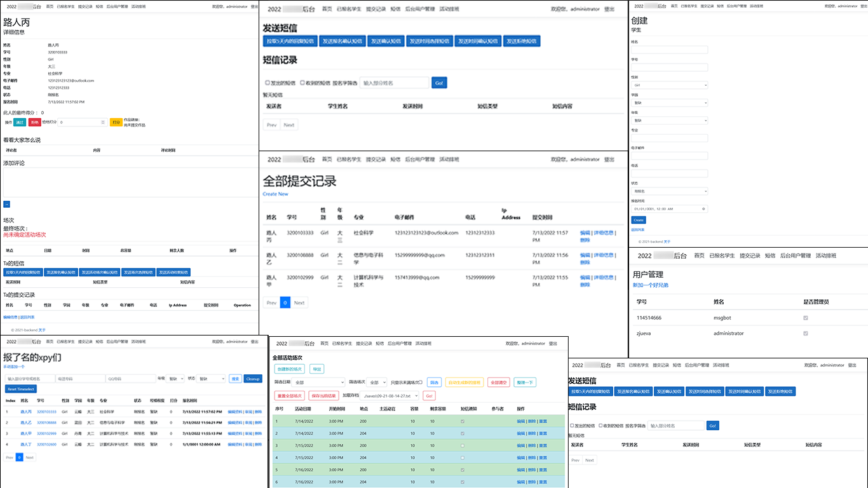Image resolution: width=868 pixels, height=488 pixels.
Task: Toggle 短信通知 checkbox in session row 3
Action: click(x=463, y=445)
